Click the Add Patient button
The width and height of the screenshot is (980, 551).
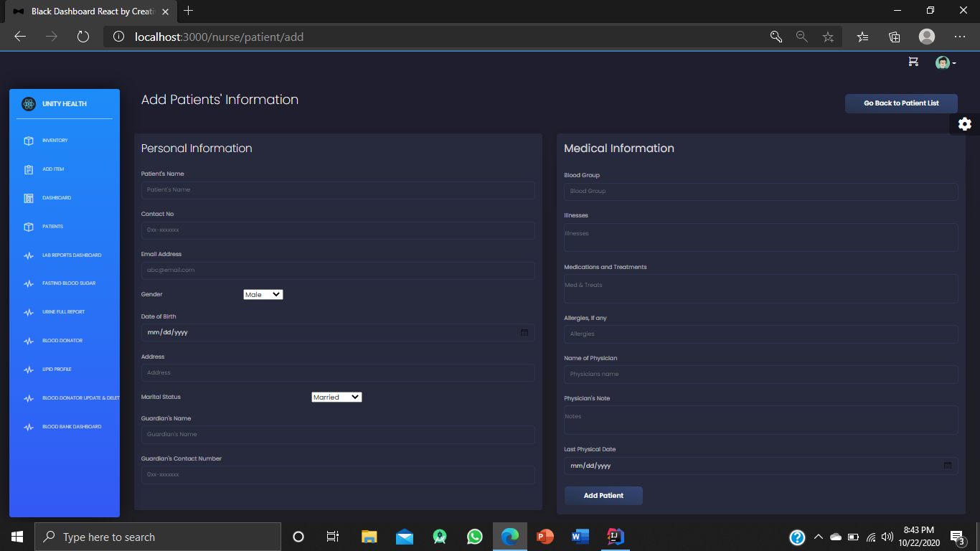603,496
